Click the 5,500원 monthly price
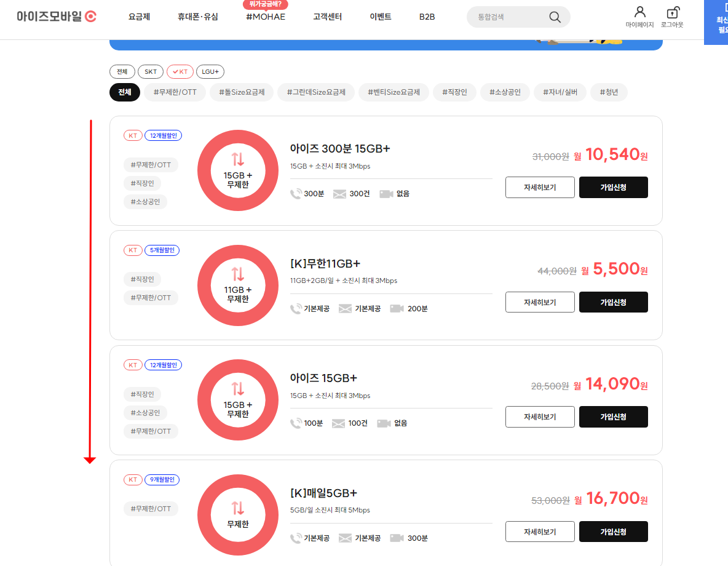728x566 pixels. 614,269
